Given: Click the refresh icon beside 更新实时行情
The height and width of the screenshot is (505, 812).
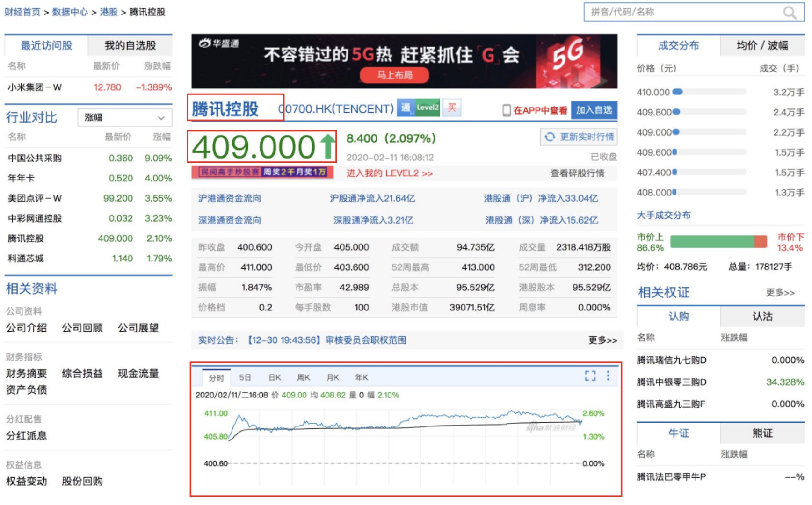Looking at the screenshot, I should 550,137.
